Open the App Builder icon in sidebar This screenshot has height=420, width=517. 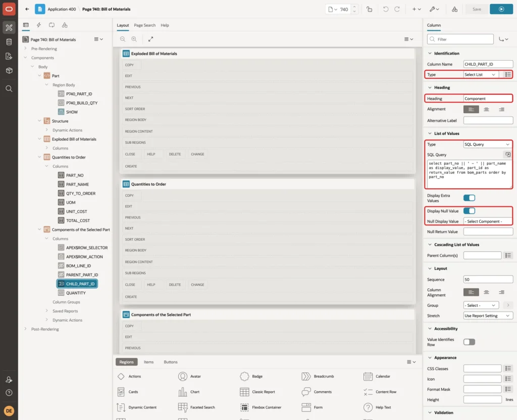click(x=9, y=28)
